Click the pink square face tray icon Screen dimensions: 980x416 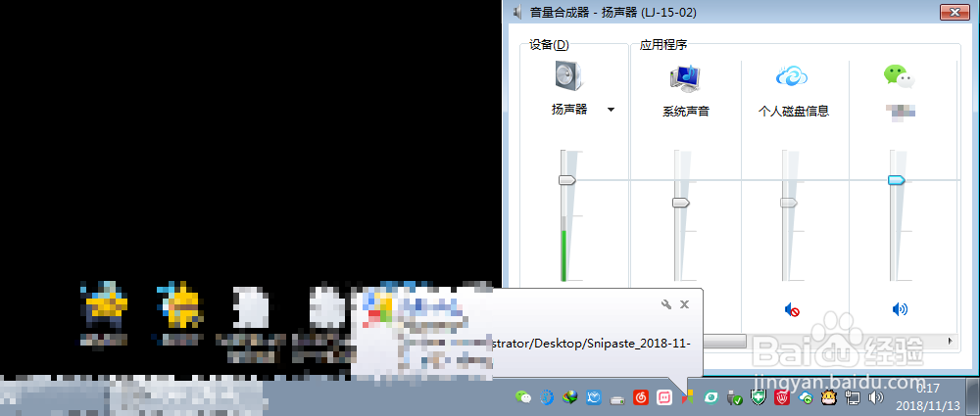[663, 396]
